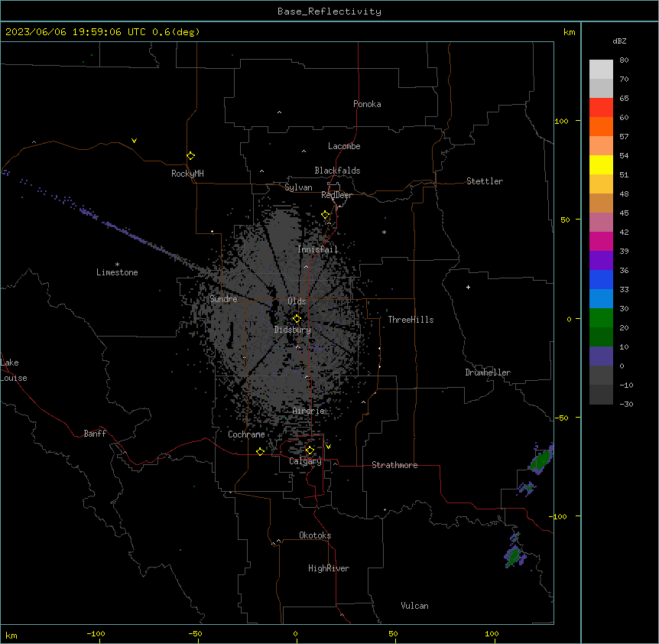The height and width of the screenshot is (644, 659).
Task: Click the -50 tick on the right axis
Action: (x=561, y=418)
